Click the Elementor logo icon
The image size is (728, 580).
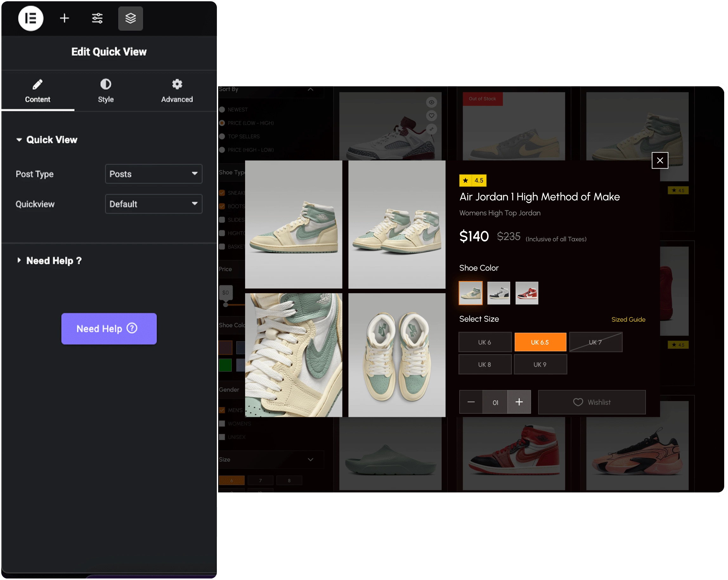tap(31, 18)
